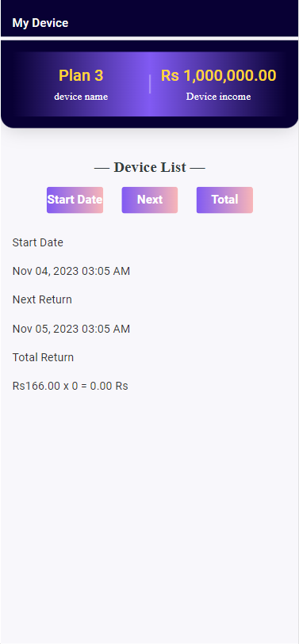Open the Total button
This screenshot has height=644, width=299.
pyautogui.click(x=224, y=200)
